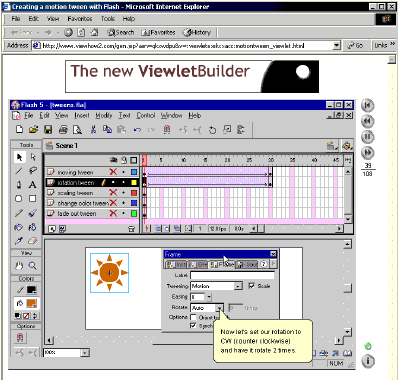Viewport: 398px width, 380px height.
Task: Choose the Oval tool
Action: (19, 199)
